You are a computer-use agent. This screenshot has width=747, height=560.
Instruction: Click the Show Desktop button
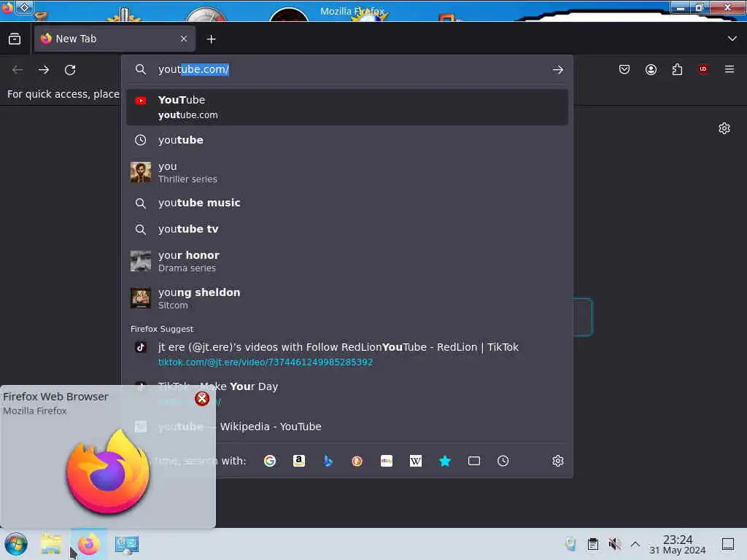click(728, 544)
